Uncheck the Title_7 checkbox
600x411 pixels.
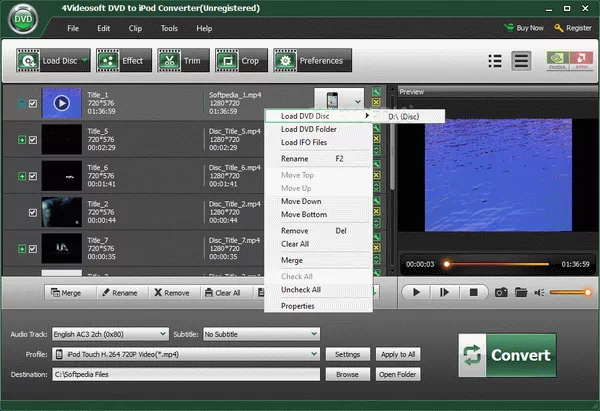(x=34, y=248)
